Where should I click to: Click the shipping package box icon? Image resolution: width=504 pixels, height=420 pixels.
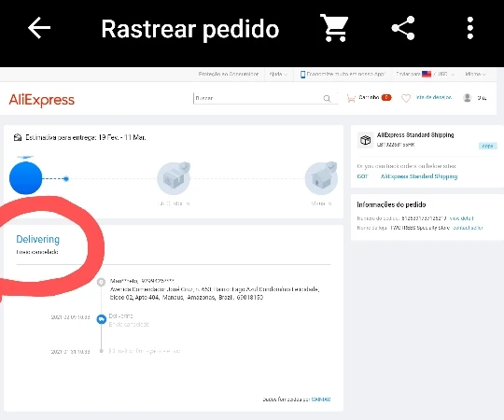pos(366,140)
